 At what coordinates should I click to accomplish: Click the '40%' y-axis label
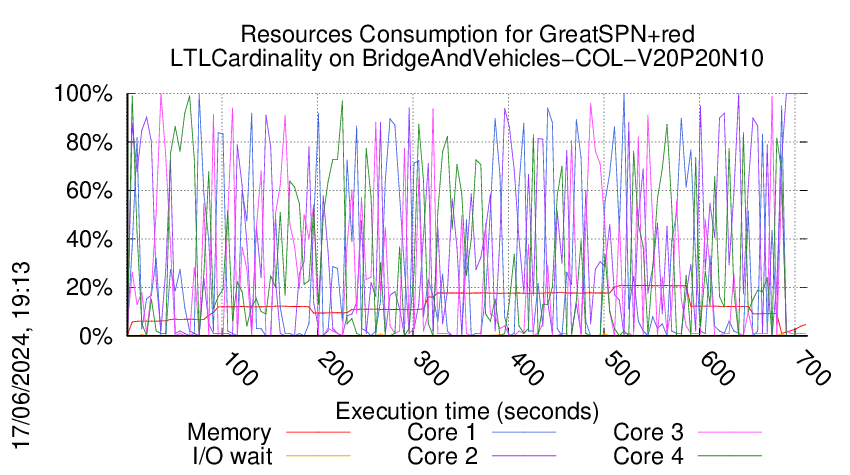tap(89, 239)
